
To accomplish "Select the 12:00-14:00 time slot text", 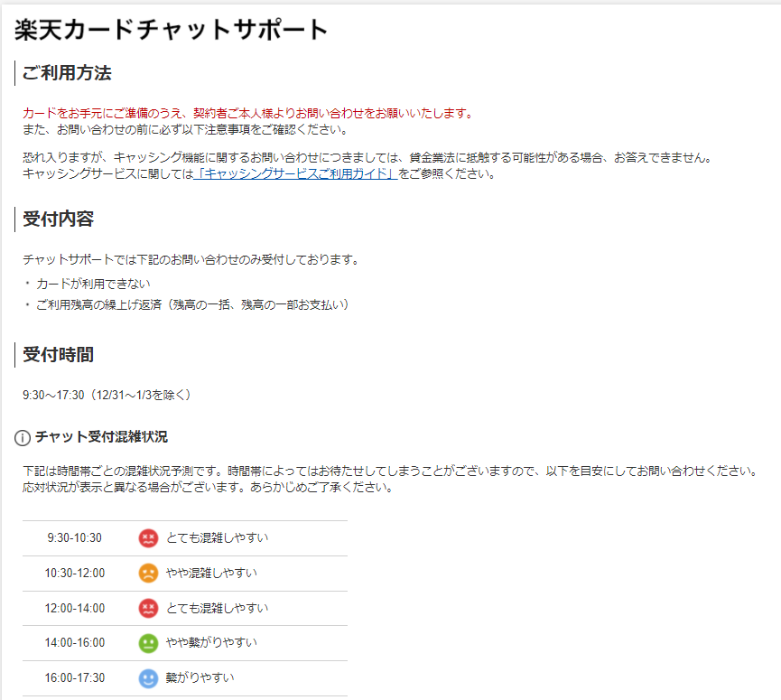I will tap(75, 609).
